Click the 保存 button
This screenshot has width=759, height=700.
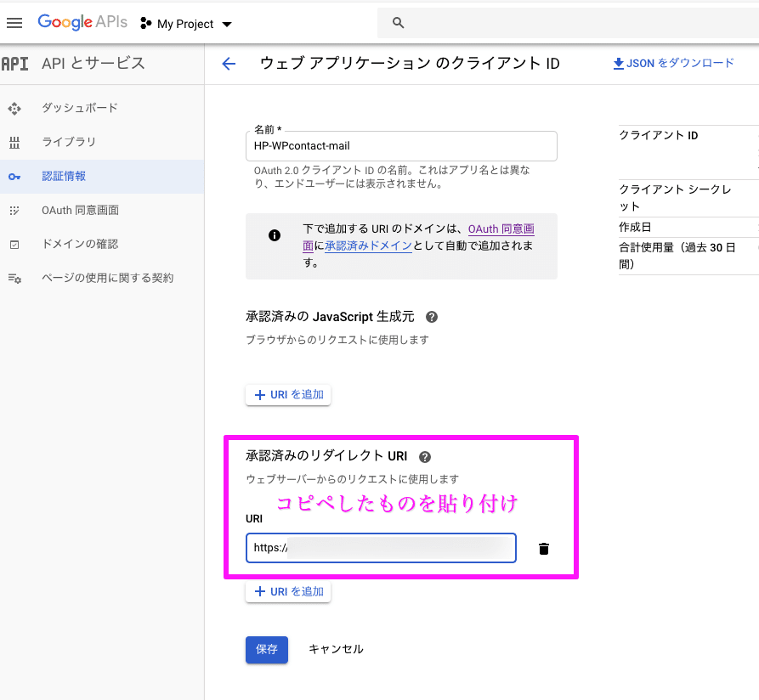(x=266, y=649)
